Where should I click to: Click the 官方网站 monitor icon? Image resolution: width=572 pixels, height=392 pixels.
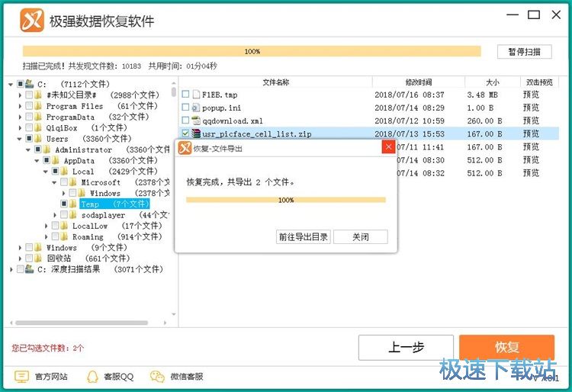(x=21, y=376)
